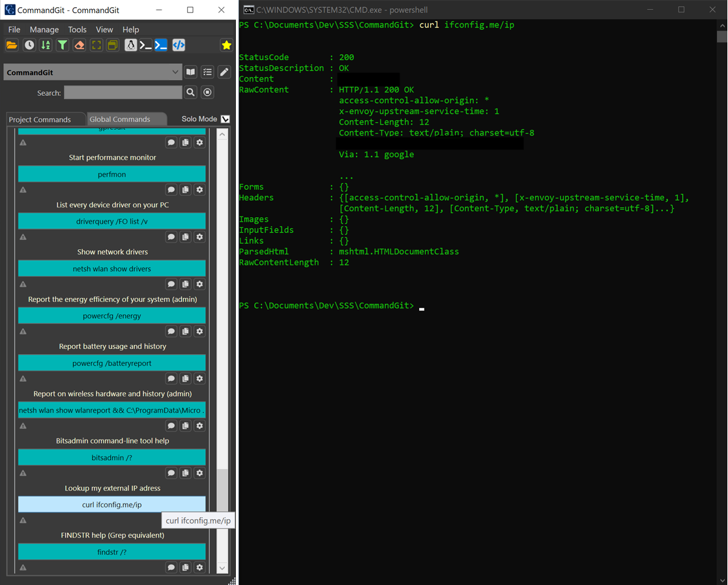Toggle the Solo Mode checkbox
The height and width of the screenshot is (585, 728).
point(226,119)
